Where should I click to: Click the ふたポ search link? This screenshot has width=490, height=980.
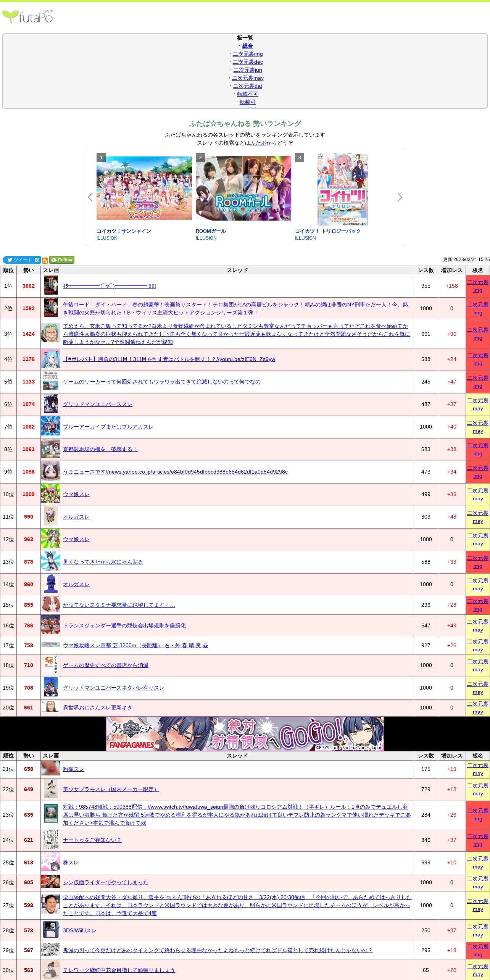(x=258, y=143)
